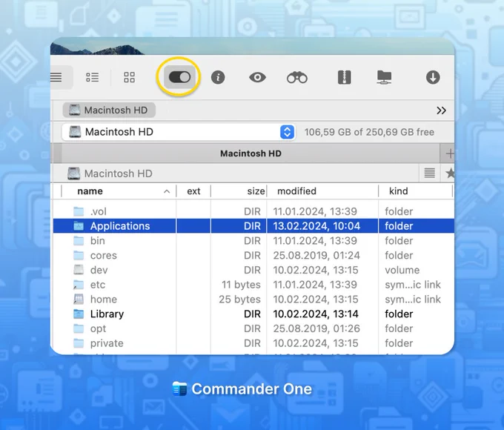Click the folder icon next to Applications
Viewport: 504px width, 430px height.
(x=79, y=226)
